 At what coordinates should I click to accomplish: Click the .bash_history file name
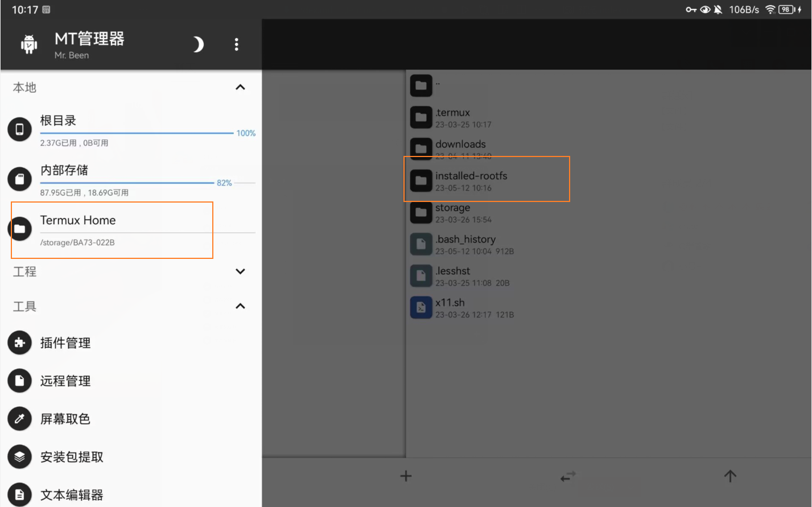coord(465,240)
